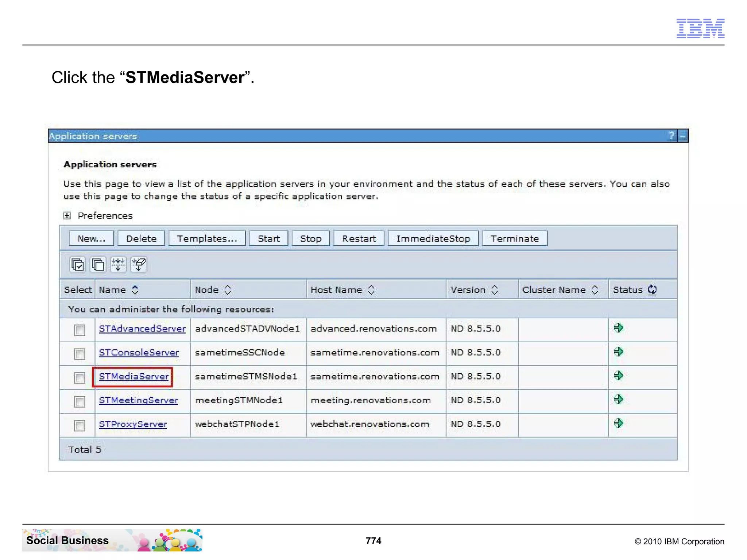Refresh the Status column icon
The width and height of the screenshot is (747, 560).
tap(652, 290)
